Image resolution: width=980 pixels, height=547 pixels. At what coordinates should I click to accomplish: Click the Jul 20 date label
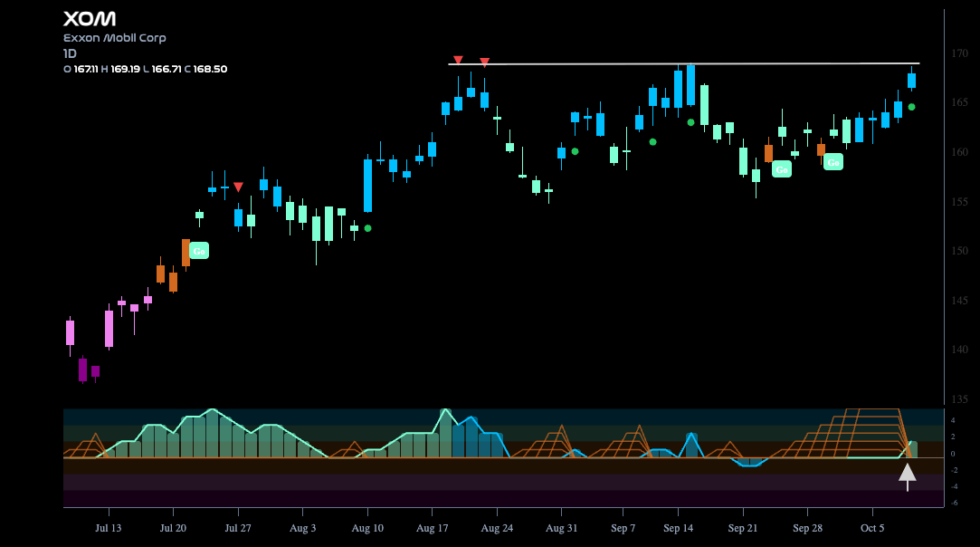point(173,528)
